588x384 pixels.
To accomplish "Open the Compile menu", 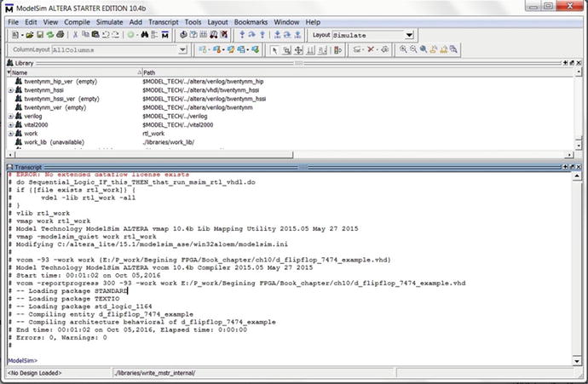I will click(77, 22).
